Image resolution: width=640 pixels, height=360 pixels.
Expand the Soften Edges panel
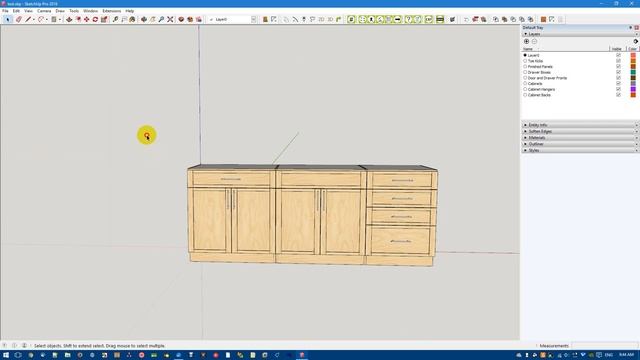point(580,131)
